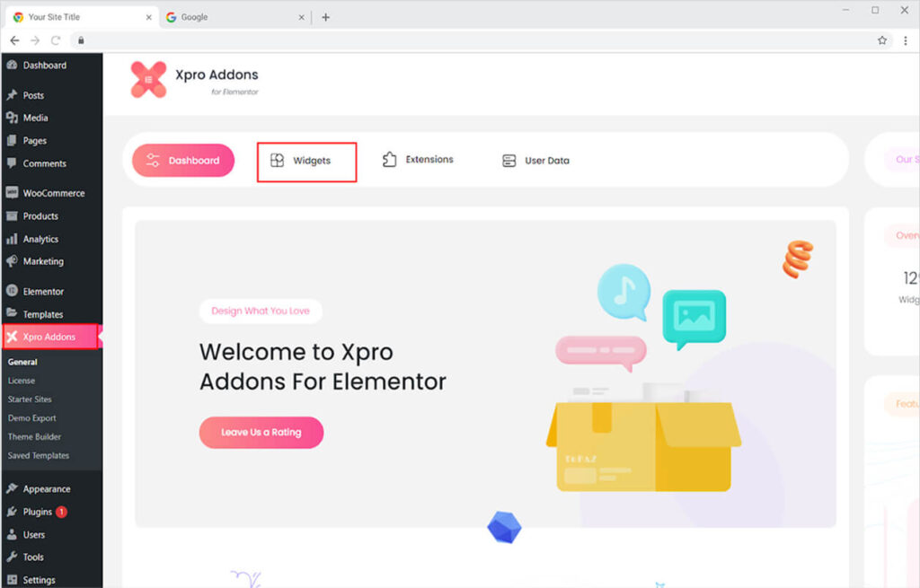Click the Elementor sidebar icon
Screen dimensions: 920x588
[x=12, y=292]
